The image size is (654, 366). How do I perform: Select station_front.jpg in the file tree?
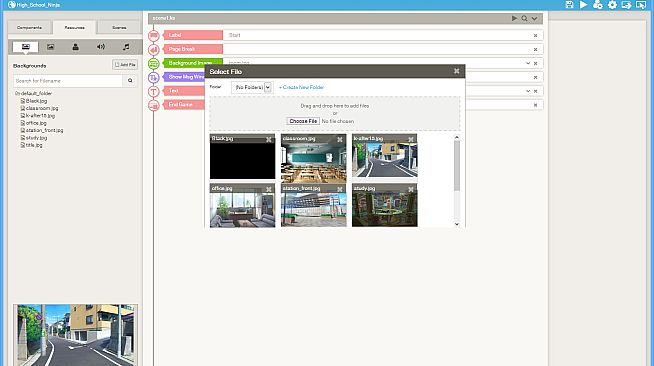click(42, 130)
